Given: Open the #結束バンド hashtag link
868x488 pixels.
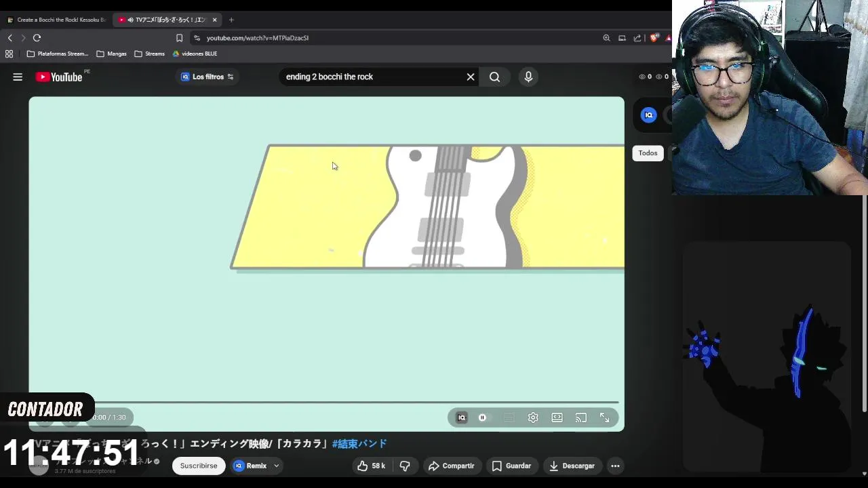Looking at the screenshot, I should [x=359, y=443].
